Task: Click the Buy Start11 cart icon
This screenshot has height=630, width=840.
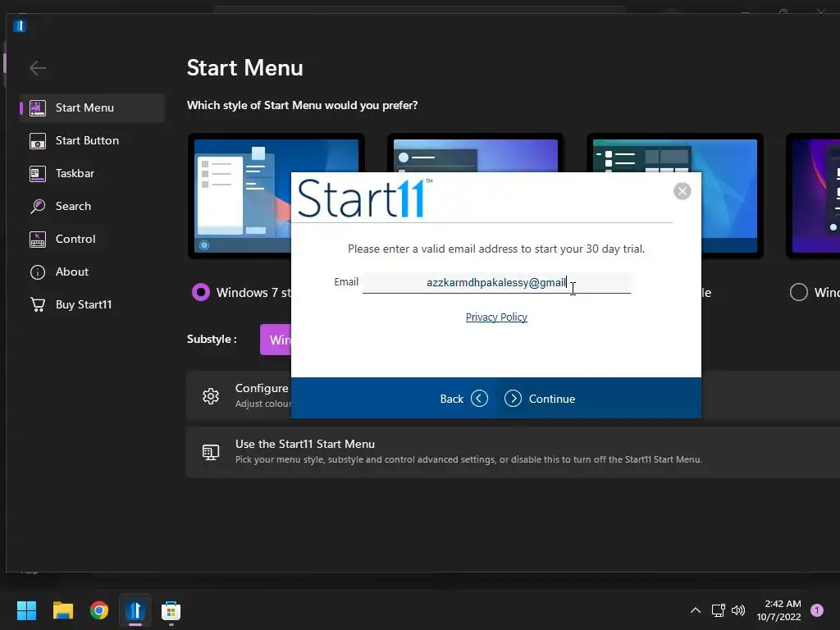Action: [38, 305]
